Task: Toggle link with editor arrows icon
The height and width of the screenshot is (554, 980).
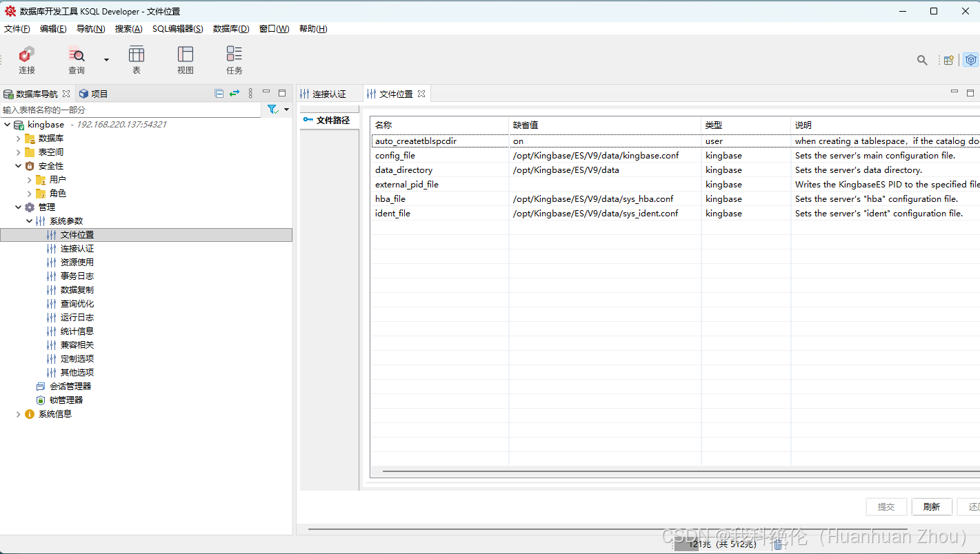Action: [234, 93]
